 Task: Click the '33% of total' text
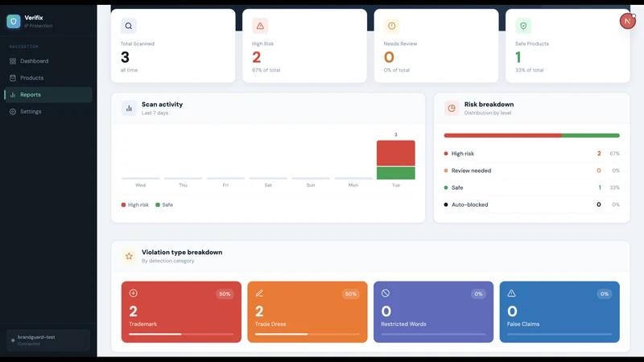click(x=530, y=70)
